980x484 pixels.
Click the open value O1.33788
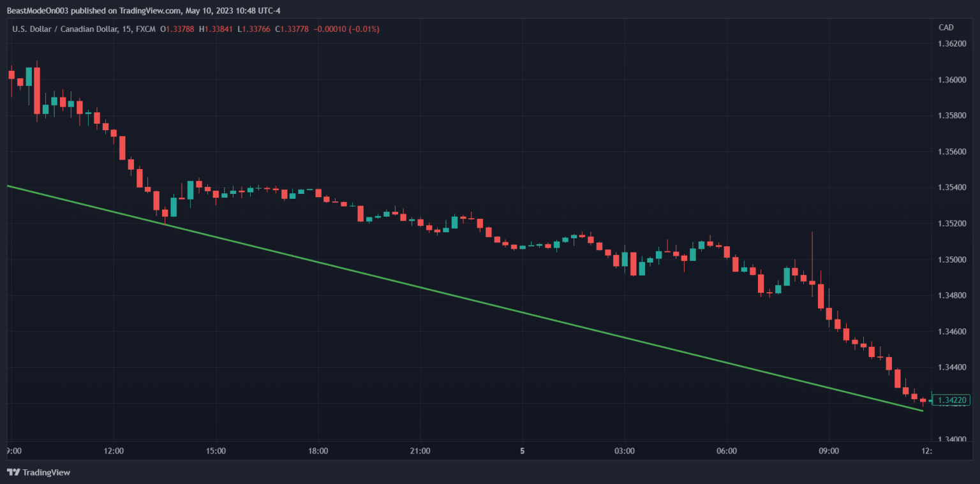tap(177, 29)
